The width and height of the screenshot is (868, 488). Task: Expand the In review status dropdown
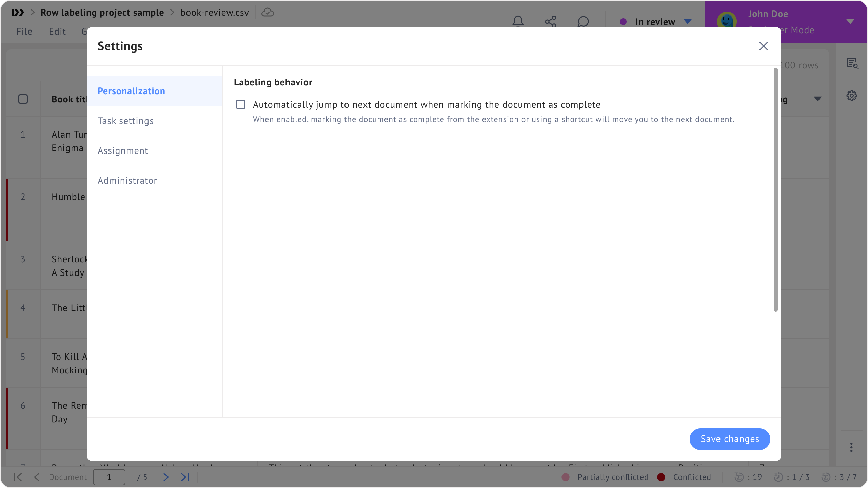[687, 22]
